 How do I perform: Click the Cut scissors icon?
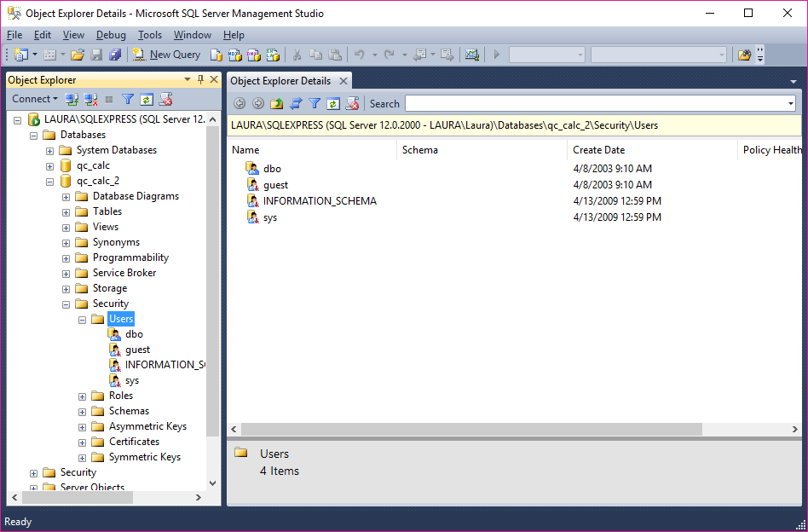coord(297,55)
